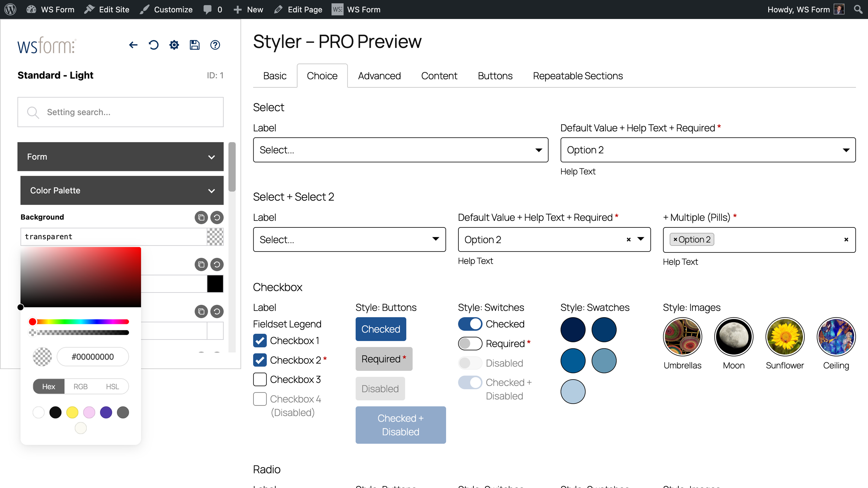Switch color picker to RGB mode
Image resolution: width=868 pixels, height=488 pixels.
(81, 386)
